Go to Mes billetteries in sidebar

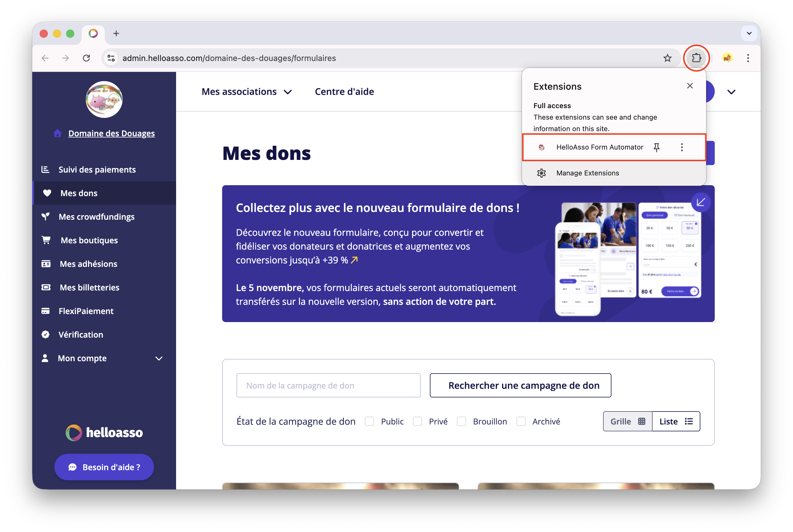(x=89, y=287)
